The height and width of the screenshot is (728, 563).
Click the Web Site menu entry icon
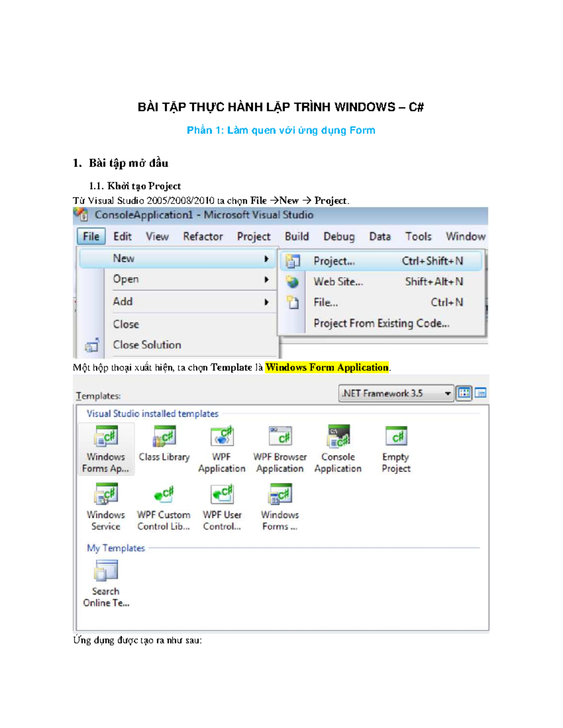click(293, 281)
